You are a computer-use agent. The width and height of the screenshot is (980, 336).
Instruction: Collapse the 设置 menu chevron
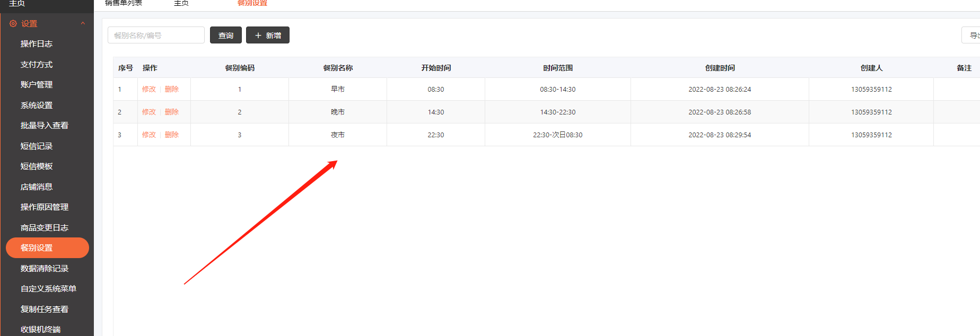coord(83,23)
